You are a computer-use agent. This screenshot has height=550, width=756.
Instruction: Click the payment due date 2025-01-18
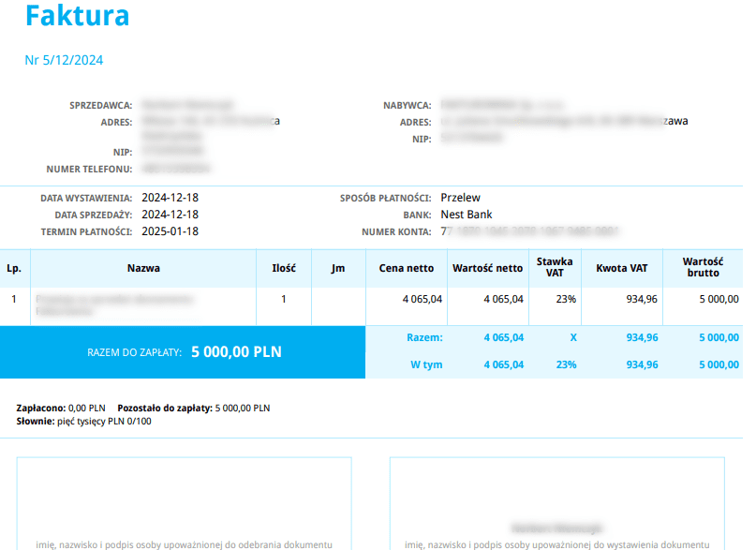[170, 231]
